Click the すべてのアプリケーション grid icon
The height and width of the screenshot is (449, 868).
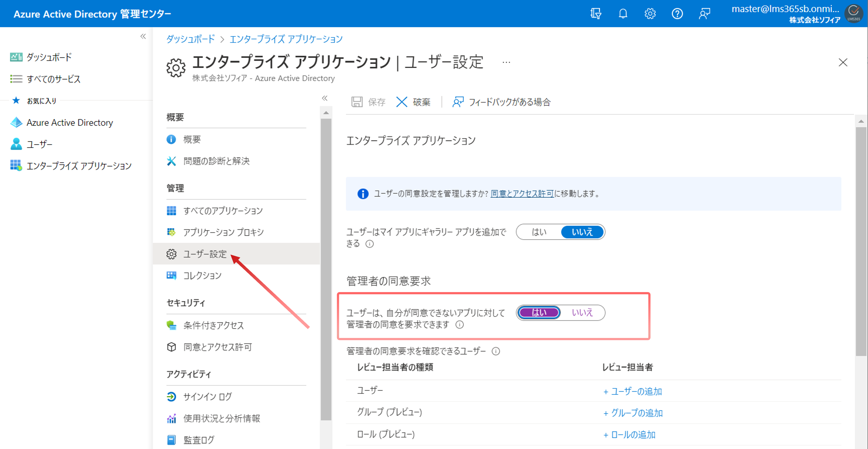point(171,211)
